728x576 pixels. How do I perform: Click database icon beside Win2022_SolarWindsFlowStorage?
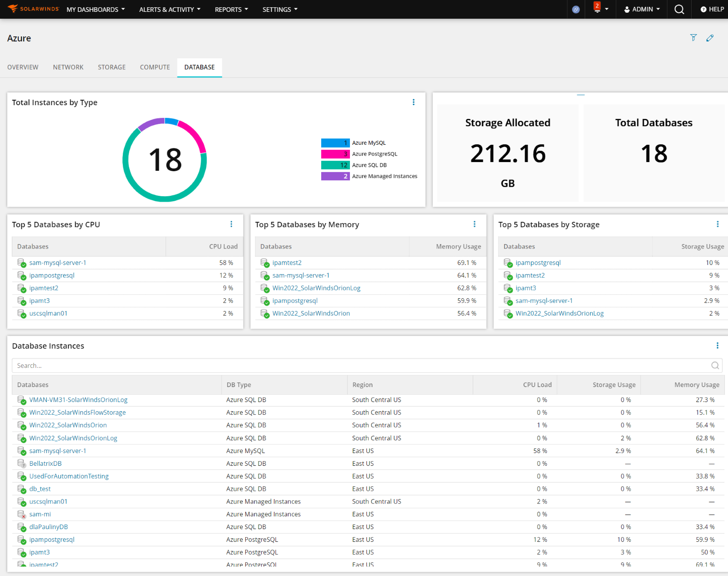tap(21, 413)
